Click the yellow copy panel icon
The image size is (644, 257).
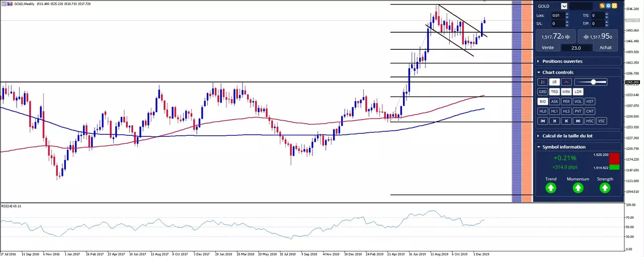click(x=602, y=6)
